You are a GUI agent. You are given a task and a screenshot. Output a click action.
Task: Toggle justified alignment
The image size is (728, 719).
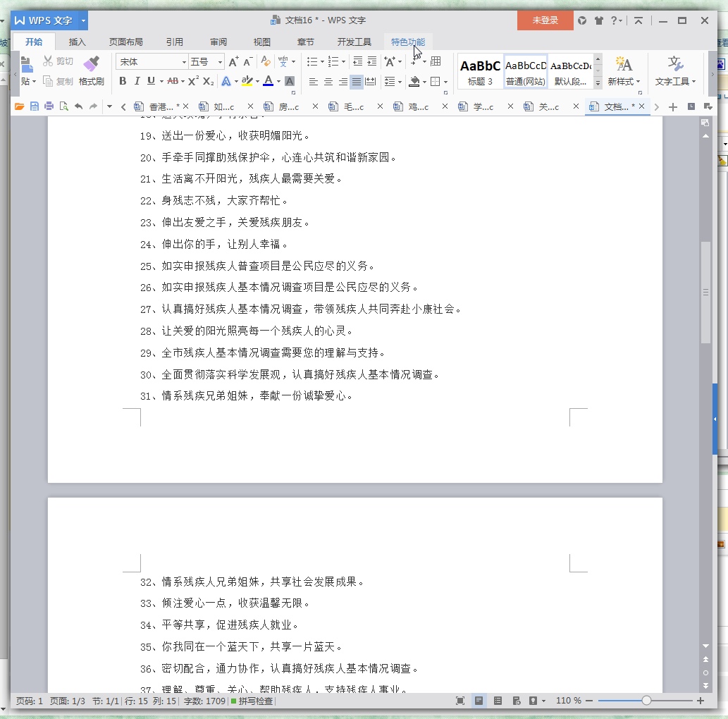click(357, 82)
